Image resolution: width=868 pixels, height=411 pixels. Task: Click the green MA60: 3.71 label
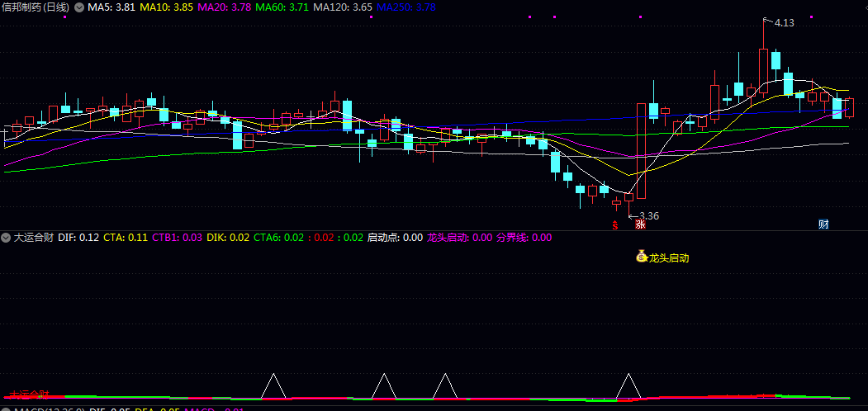point(282,7)
